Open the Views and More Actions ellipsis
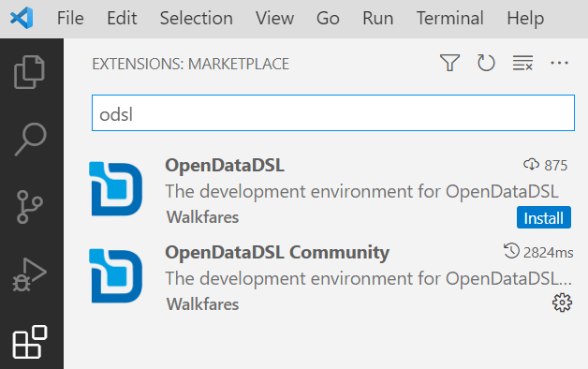This screenshot has width=588, height=369. 559,63
